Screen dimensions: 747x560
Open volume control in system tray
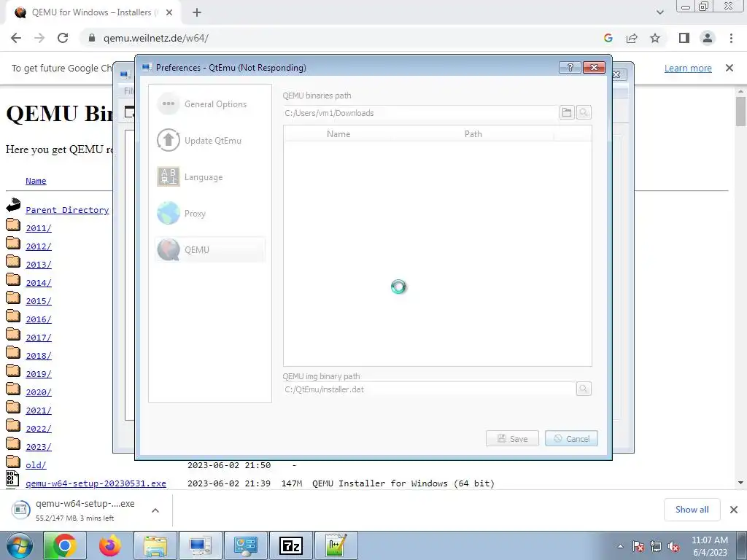click(x=673, y=547)
